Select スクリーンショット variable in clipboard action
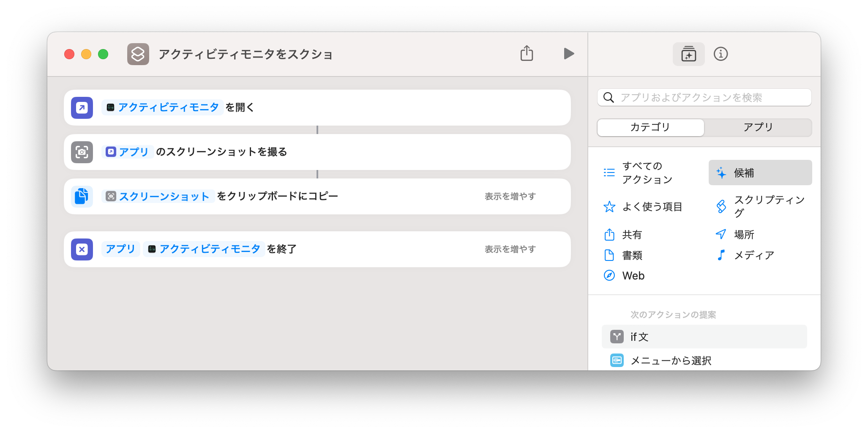868x433 pixels. 158,196
